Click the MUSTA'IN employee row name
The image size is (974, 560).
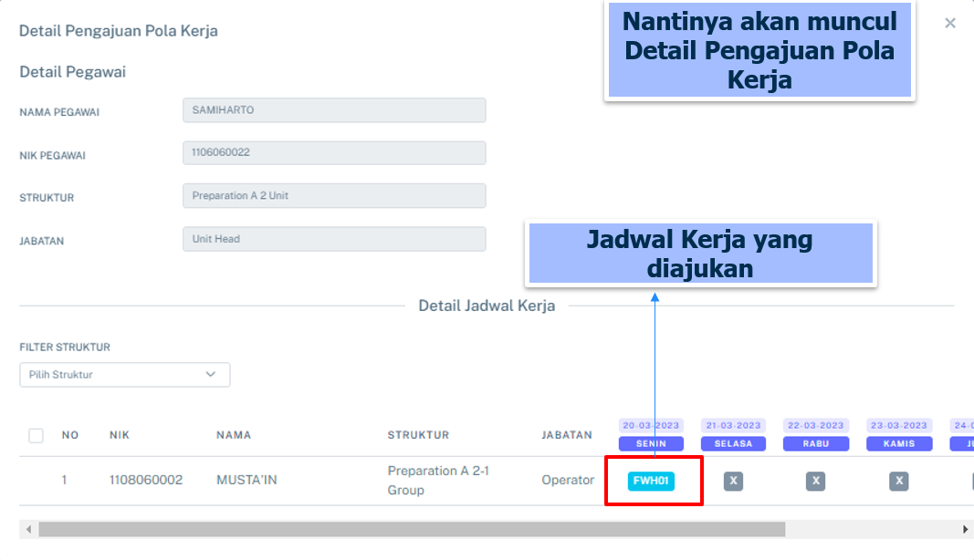click(246, 480)
